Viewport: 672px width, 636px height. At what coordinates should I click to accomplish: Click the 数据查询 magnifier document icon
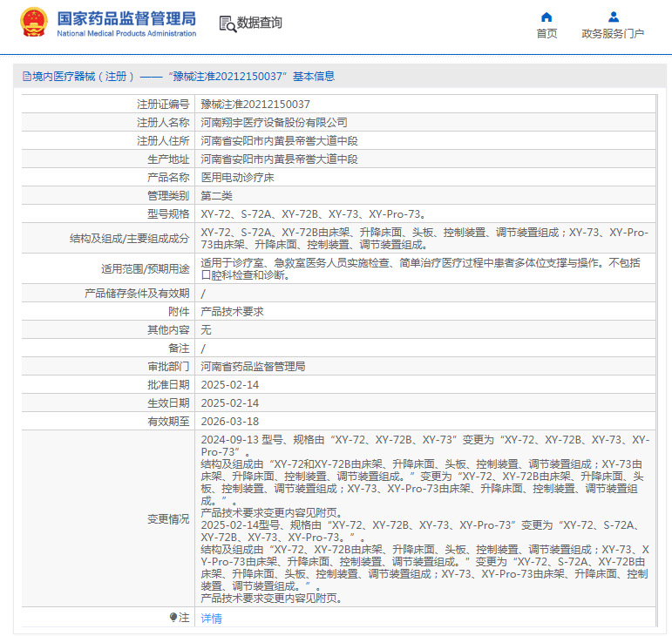(227, 24)
